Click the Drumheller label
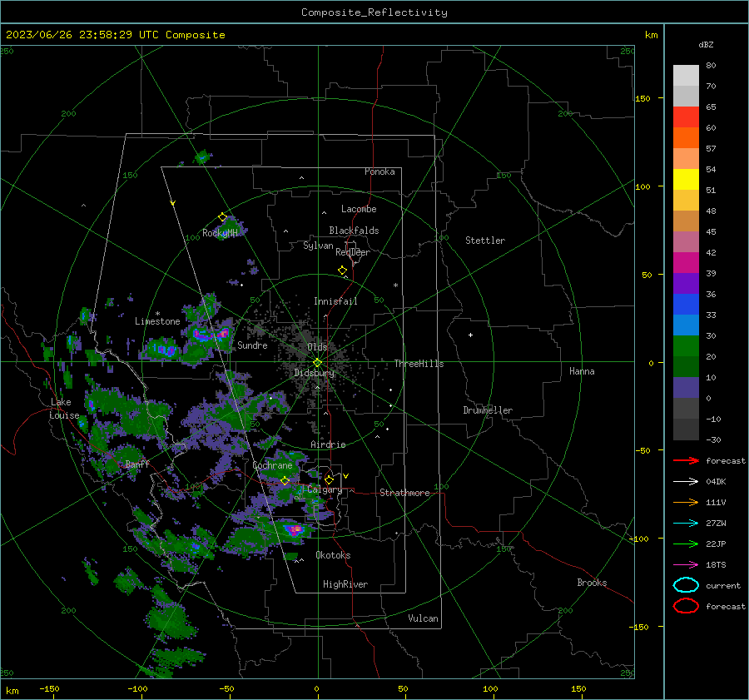The image size is (749, 700). coord(488,410)
